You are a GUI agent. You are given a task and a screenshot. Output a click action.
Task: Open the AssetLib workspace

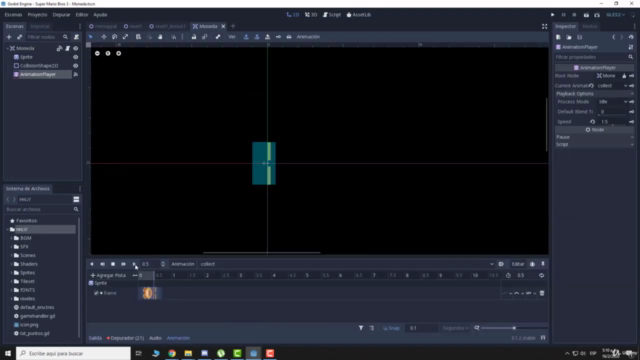[359, 15]
